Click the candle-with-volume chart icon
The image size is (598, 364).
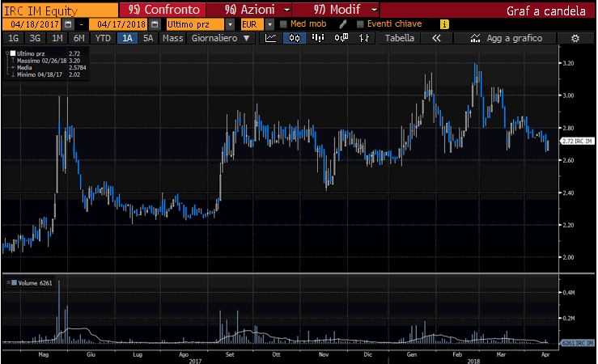pos(341,38)
